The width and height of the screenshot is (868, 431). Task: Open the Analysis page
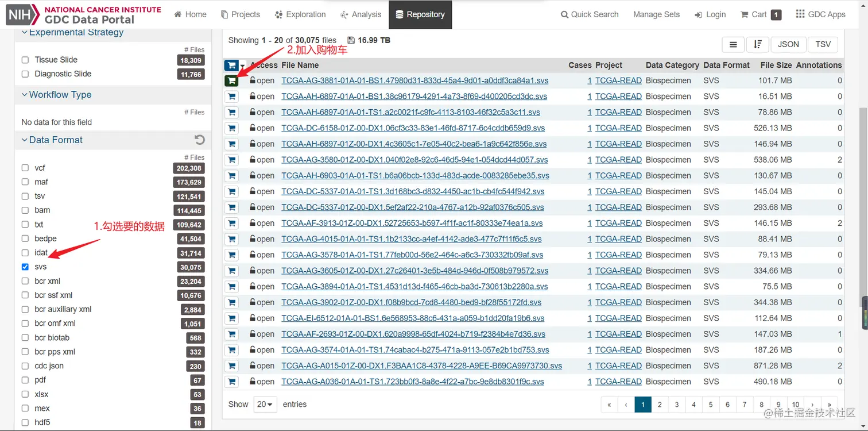[x=361, y=14]
